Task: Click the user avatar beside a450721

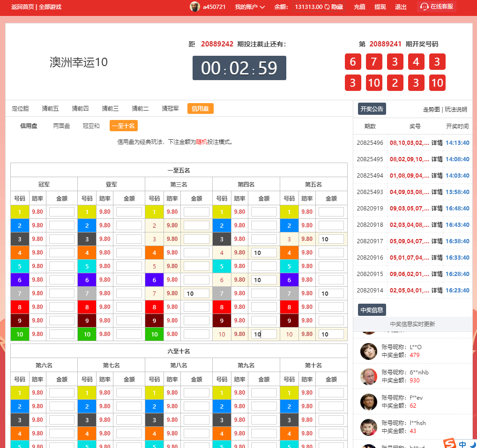Action: [194, 7]
